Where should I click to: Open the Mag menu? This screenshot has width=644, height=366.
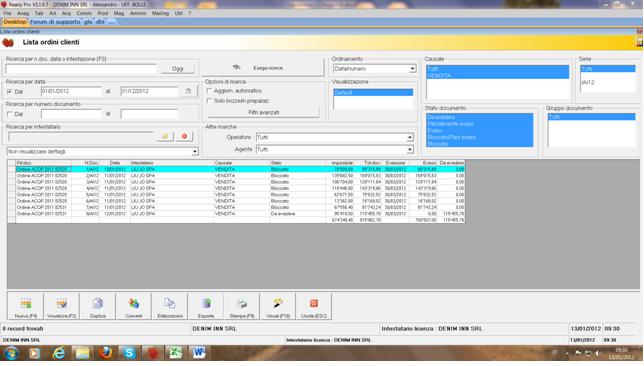pyautogui.click(x=119, y=13)
